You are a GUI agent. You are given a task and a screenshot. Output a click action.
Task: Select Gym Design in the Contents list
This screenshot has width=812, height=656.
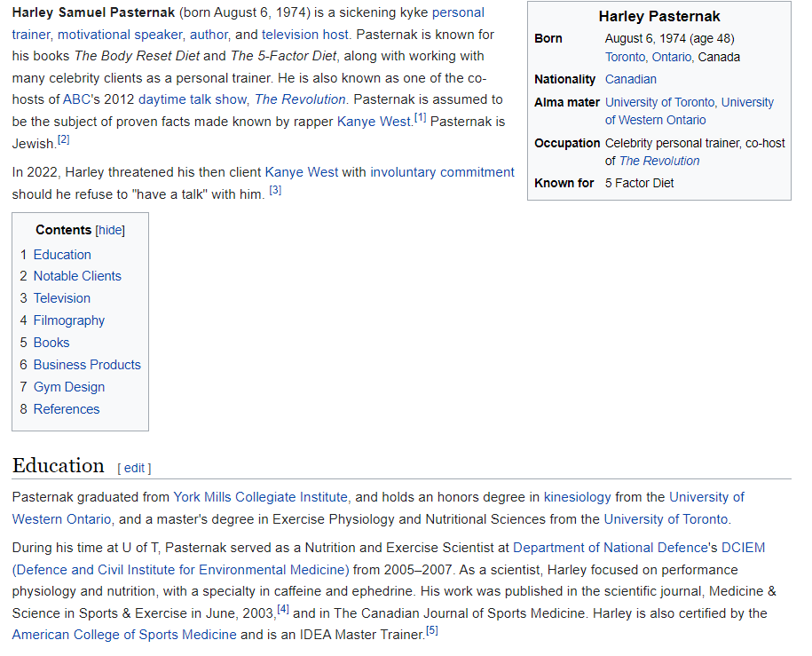point(68,387)
